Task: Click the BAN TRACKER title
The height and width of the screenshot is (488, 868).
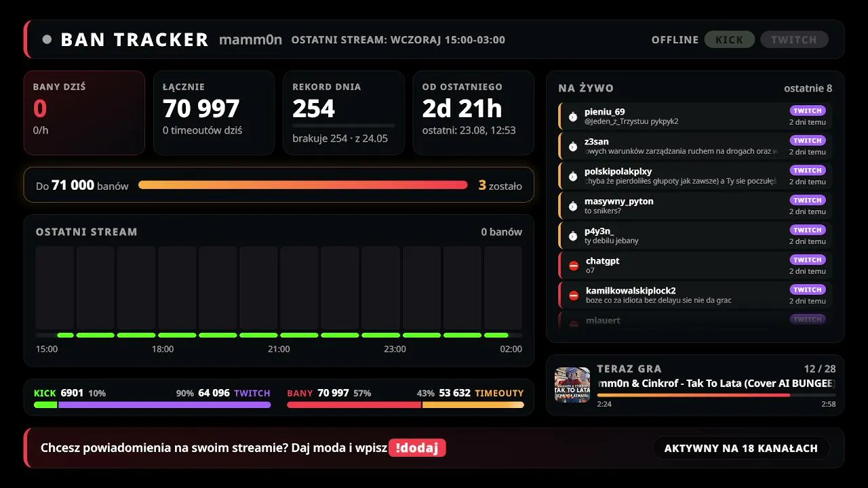Action: tap(135, 40)
